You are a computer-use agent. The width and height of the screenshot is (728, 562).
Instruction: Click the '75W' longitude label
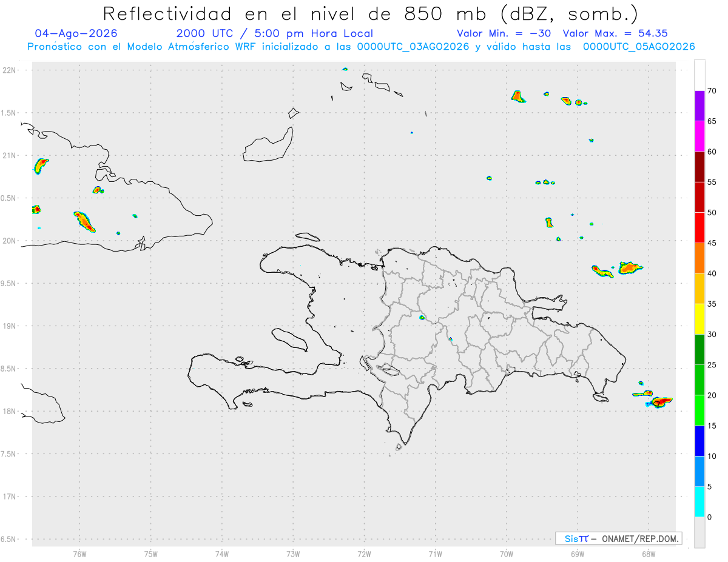tap(150, 554)
